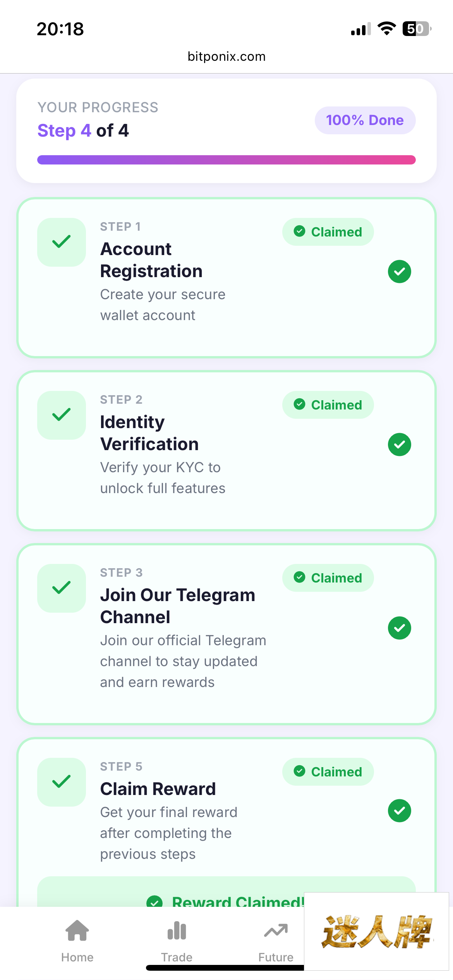Click the purple-pink progress bar

[226, 160]
